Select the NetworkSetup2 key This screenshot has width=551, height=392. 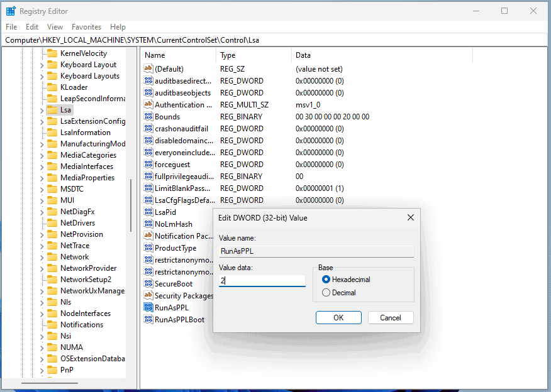coord(86,280)
